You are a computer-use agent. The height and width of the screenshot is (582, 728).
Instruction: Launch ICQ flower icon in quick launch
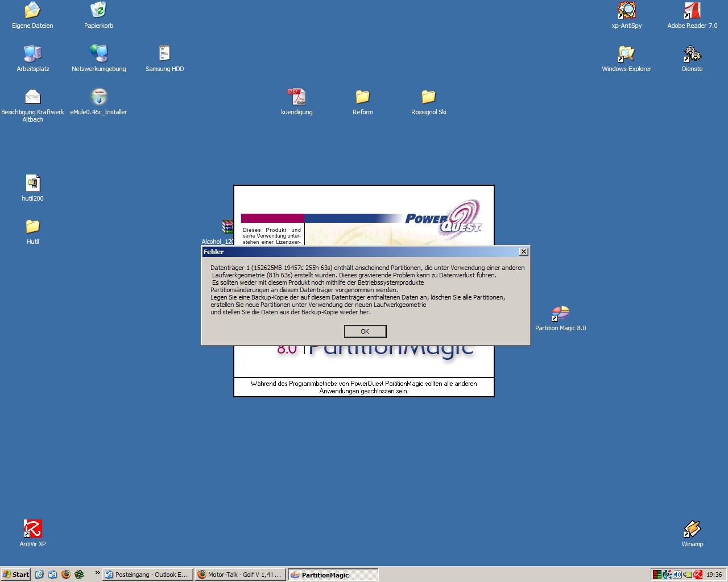(79, 575)
